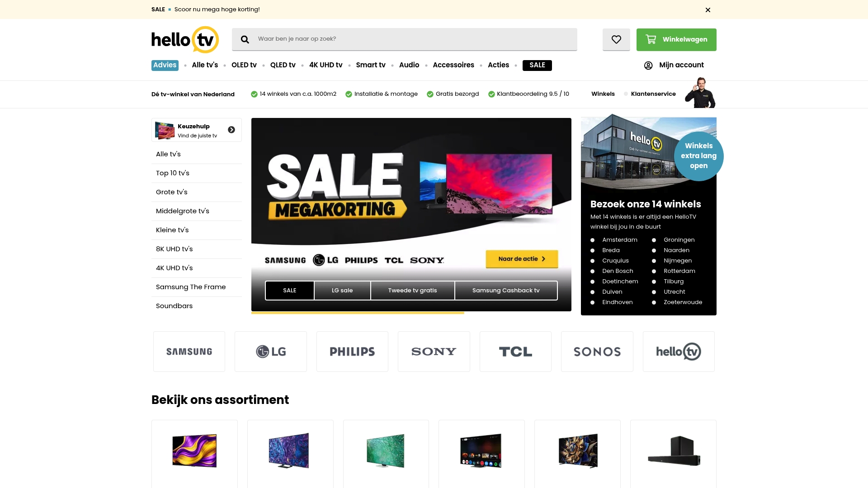Open Alle tv's sidebar link
This screenshot has height=488, width=868.
[x=197, y=154]
